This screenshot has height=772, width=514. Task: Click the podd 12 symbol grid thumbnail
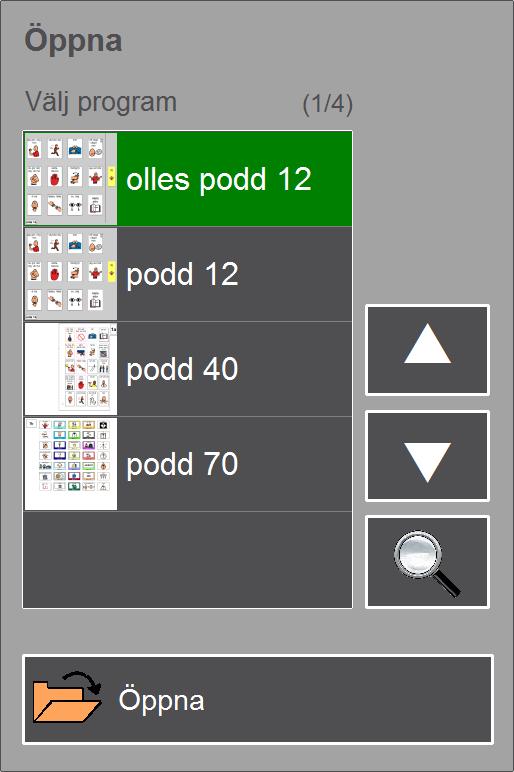tap(71, 274)
